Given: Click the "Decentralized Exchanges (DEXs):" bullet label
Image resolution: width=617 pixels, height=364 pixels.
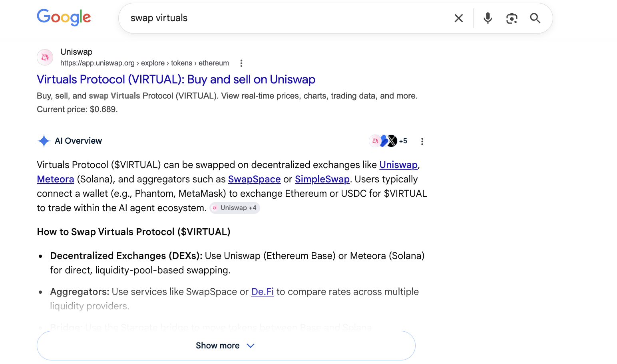Looking at the screenshot, I should 126,256.
